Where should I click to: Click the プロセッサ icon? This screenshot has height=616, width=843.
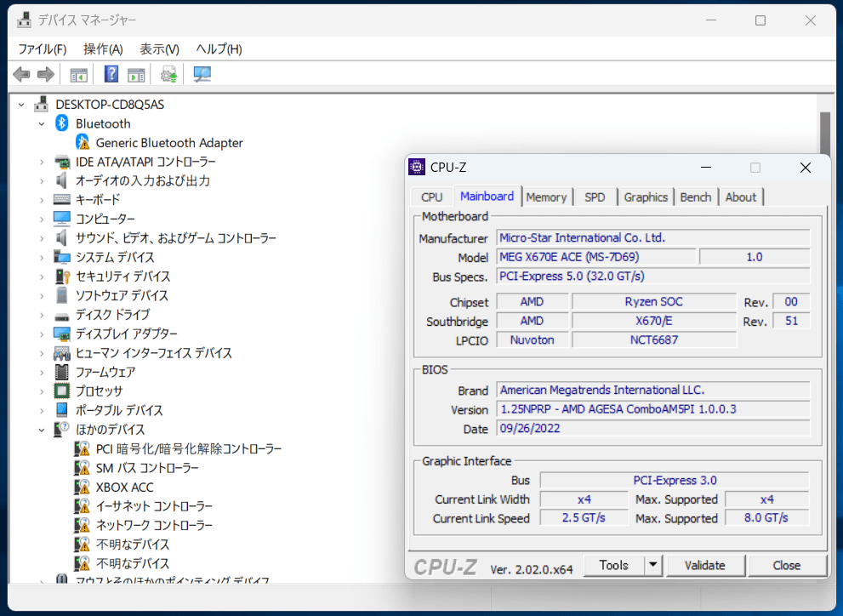click(62, 391)
